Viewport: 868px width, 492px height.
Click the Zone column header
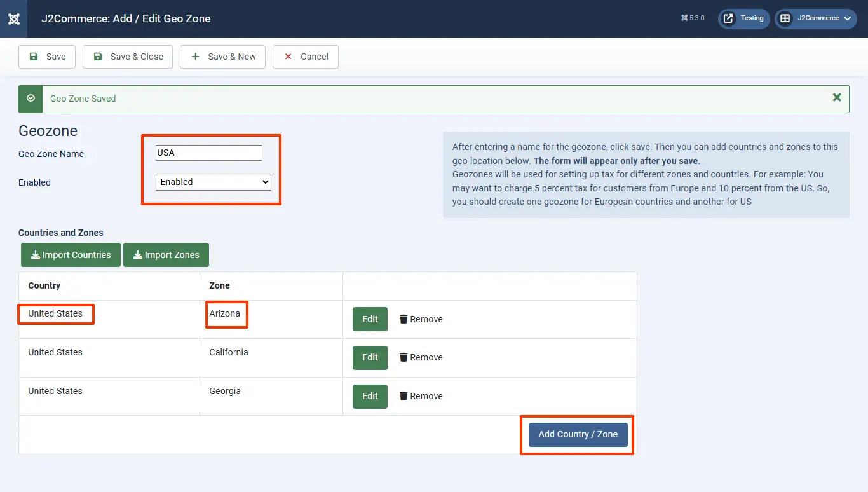[x=219, y=285]
